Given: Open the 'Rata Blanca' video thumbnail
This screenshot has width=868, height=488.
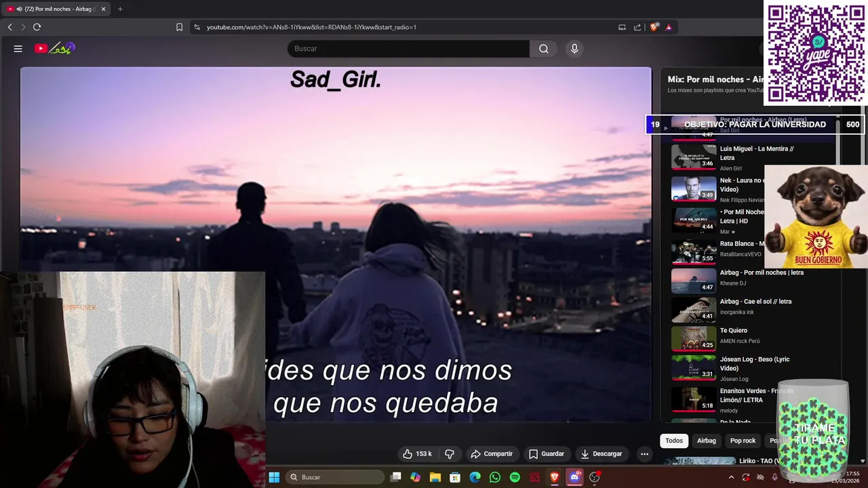Looking at the screenshot, I should click(x=694, y=251).
